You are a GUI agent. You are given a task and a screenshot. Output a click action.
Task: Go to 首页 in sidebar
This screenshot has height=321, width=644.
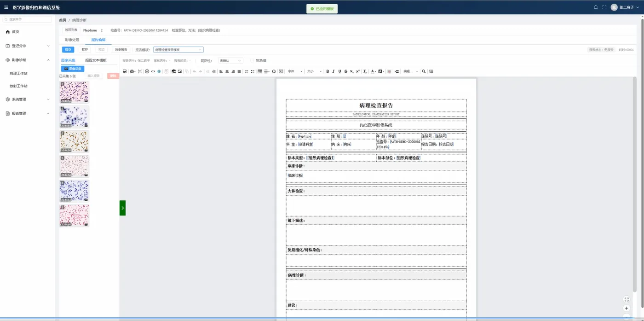pyautogui.click(x=16, y=32)
